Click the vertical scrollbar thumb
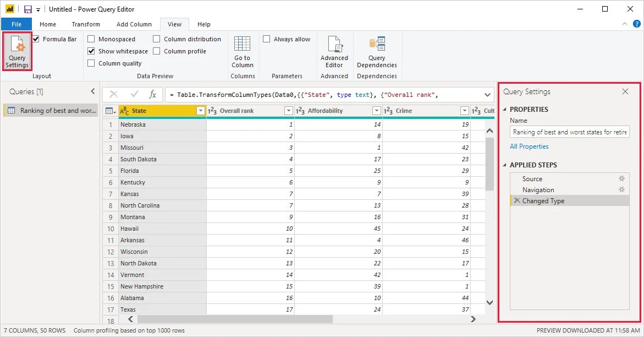644x337 pixels. pos(489,164)
